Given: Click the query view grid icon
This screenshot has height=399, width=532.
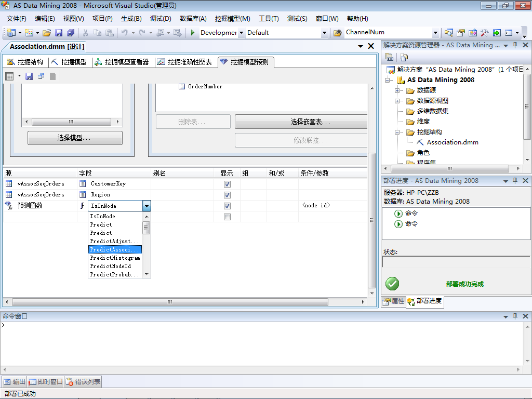Looking at the screenshot, I should 9,76.
